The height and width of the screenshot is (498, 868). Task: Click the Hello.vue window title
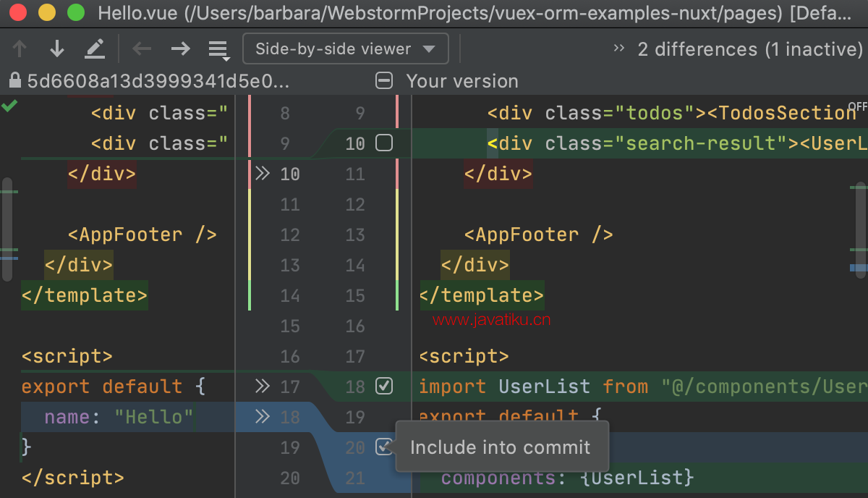tap(475, 12)
